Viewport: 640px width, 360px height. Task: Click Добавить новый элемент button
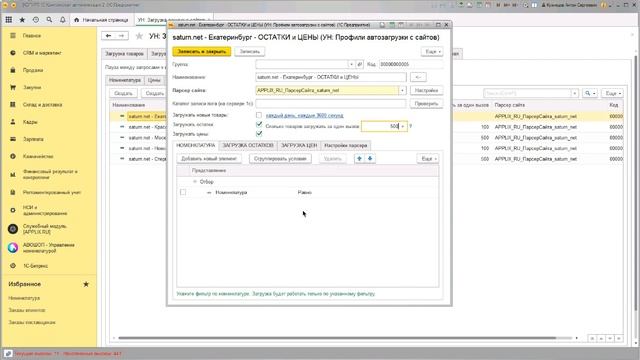[209, 158]
